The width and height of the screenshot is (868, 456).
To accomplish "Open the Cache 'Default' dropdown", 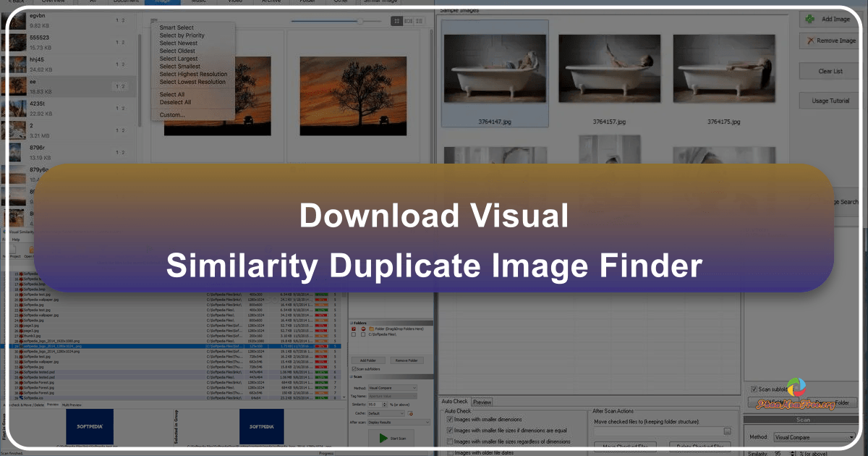I will 386,413.
